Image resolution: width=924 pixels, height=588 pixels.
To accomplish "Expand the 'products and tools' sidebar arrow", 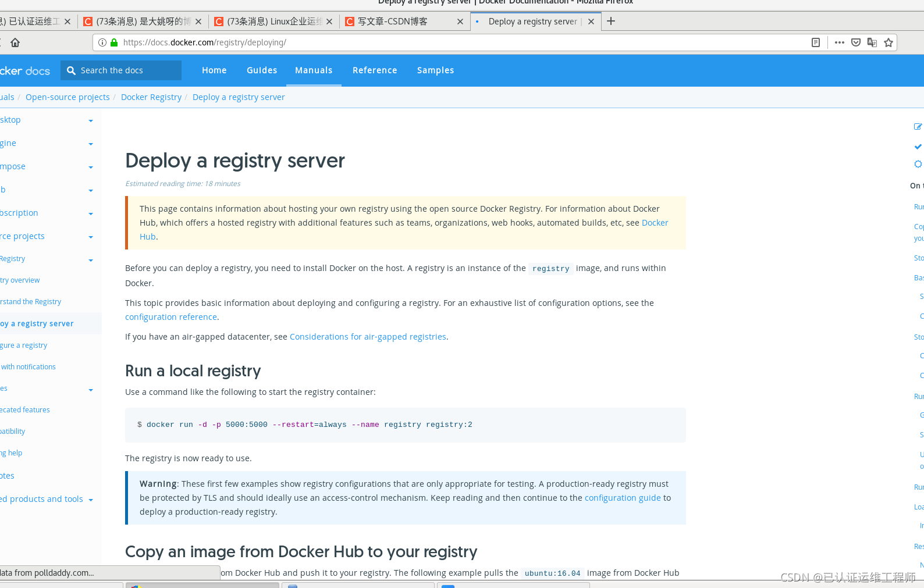I will click(x=91, y=500).
